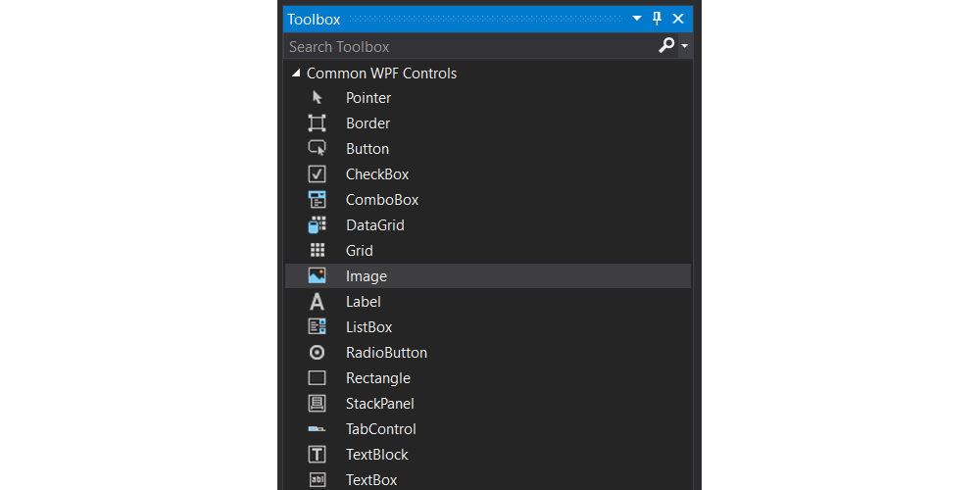Viewport: 980px width, 490px height.
Task: Pick the Button control icon
Action: tap(318, 148)
